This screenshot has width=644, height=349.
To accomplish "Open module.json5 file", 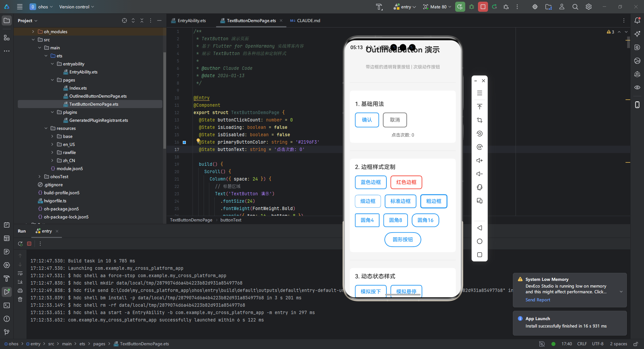I will pyautogui.click(x=69, y=168).
